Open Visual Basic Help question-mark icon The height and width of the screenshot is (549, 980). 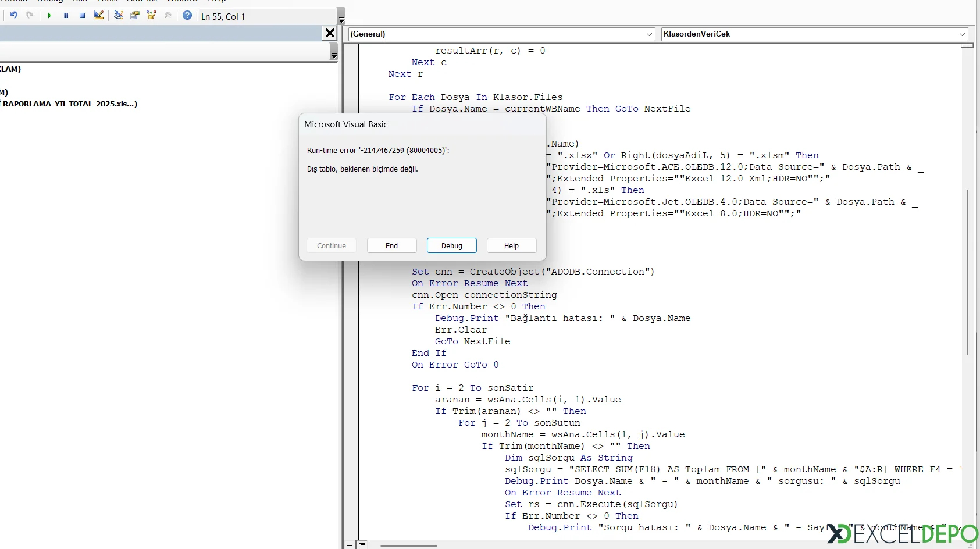pyautogui.click(x=187, y=16)
